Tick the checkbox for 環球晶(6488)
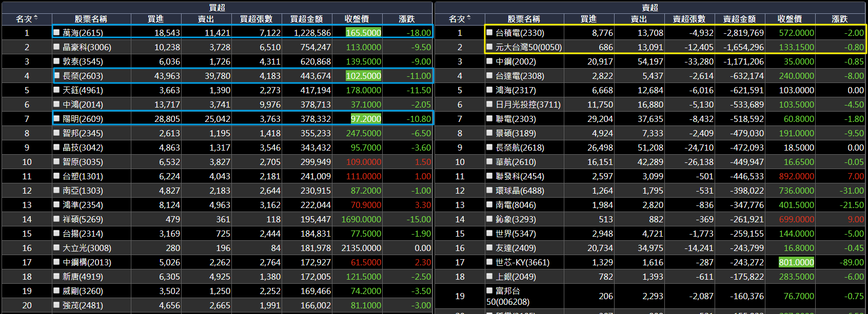The height and width of the screenshot is (314, 868). [490, 190]
